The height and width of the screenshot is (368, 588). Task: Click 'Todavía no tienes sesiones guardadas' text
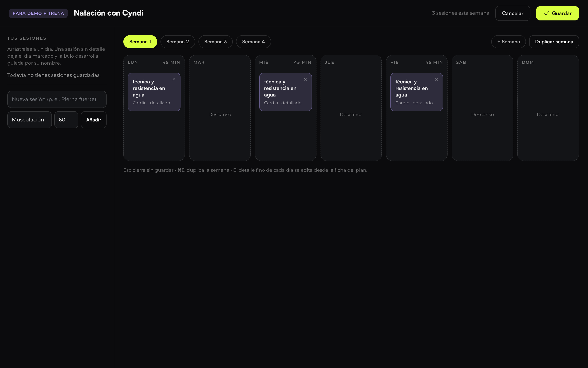click(x=54, y=75)
